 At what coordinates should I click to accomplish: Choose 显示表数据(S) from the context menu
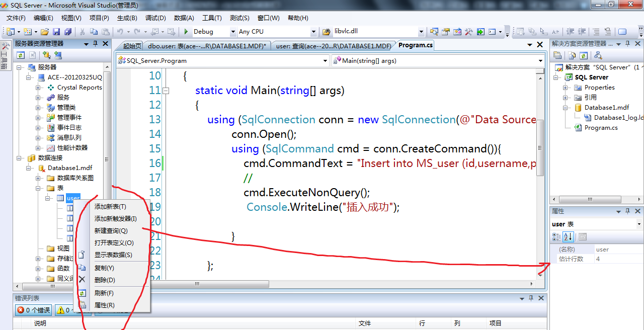(112, 255)
